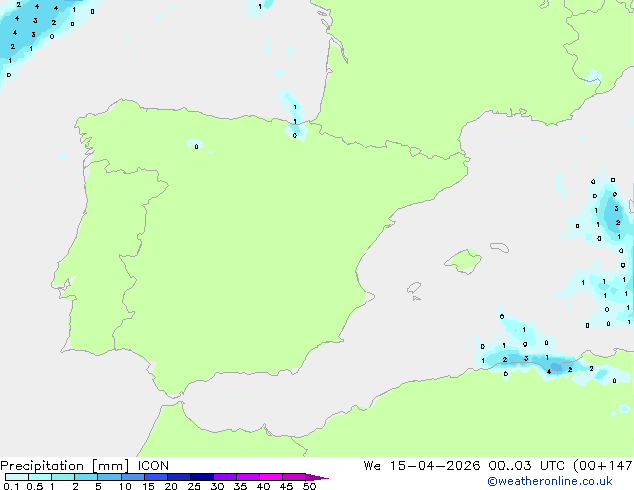Pick the 1 mm cyan legend swatch

pyautogui.click(x=63, y=477)
